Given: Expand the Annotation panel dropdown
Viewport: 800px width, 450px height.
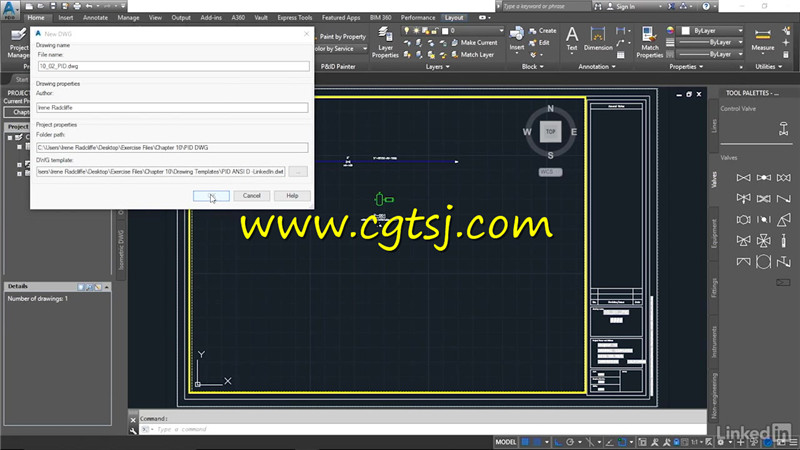Looking at the screenshot, I should tap(596, 67).
